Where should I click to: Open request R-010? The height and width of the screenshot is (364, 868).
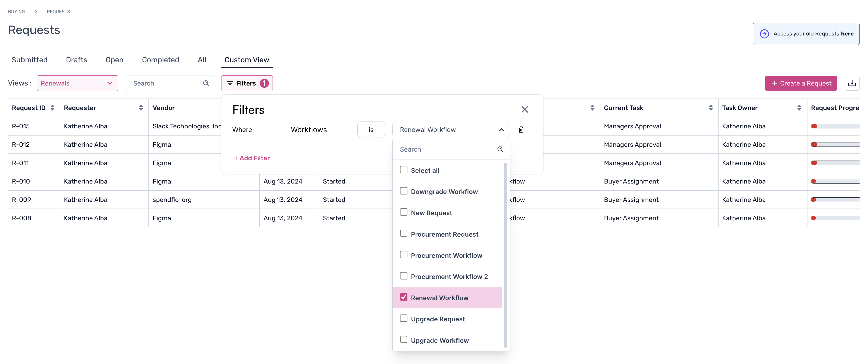point(21,181)
